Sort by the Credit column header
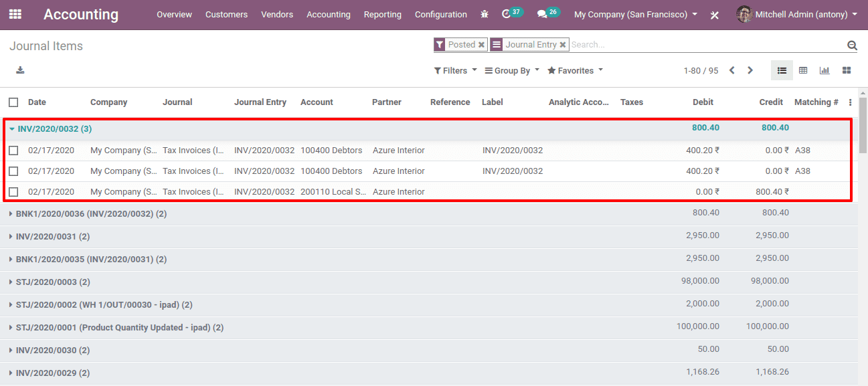 pos(771,102)
